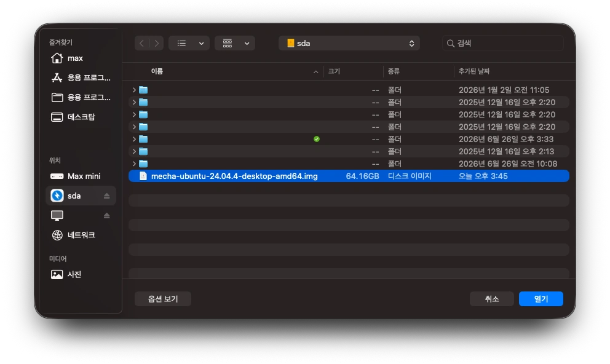Click date 2025년 12월 16일 오후 2:13
The width and height of the screenshot is (610, 364).
(506, 151)
